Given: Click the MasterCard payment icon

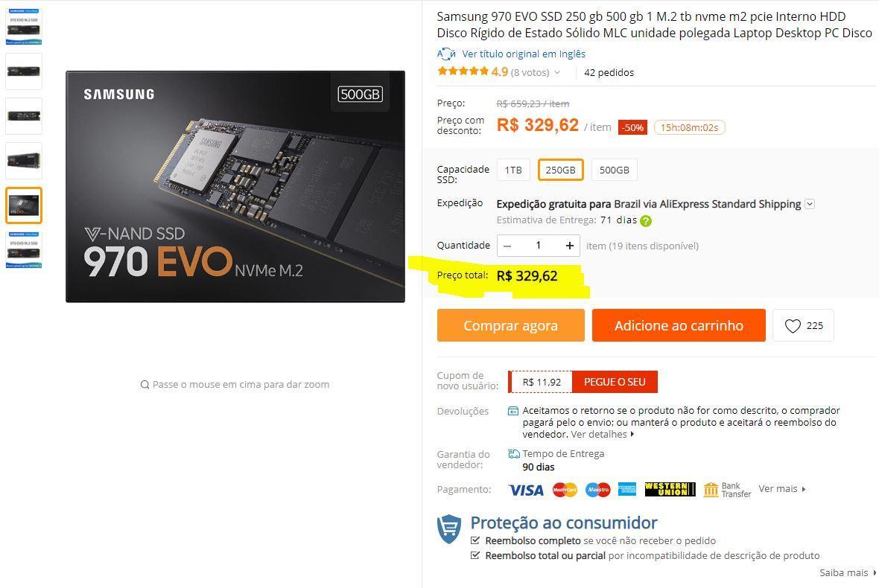Looking at the screenshot, I should pos(565,490).
